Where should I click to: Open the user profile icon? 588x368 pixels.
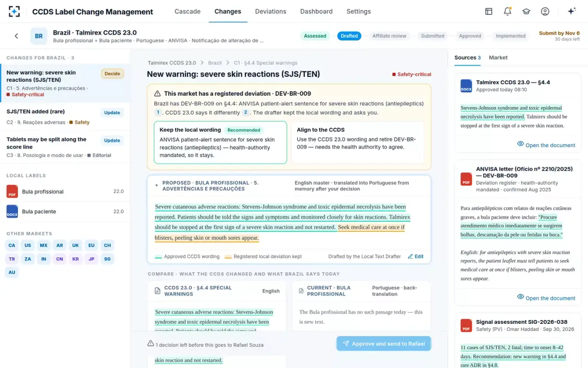[545, 11]
